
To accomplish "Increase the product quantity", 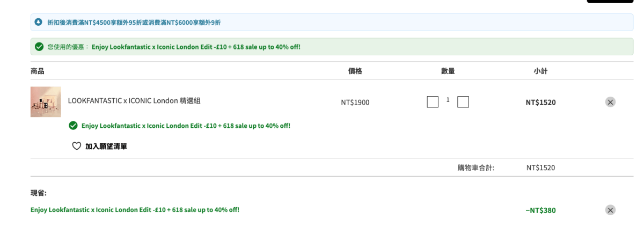I will (x=463, y=101).
